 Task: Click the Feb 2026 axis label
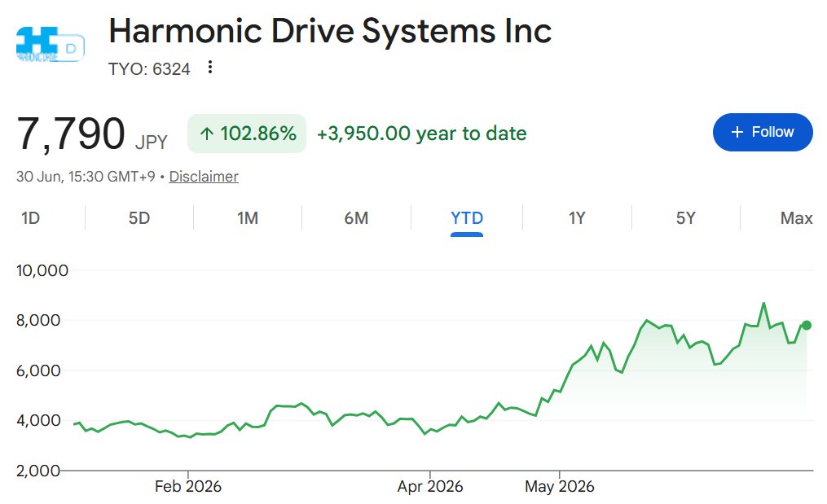pos(188,486)
